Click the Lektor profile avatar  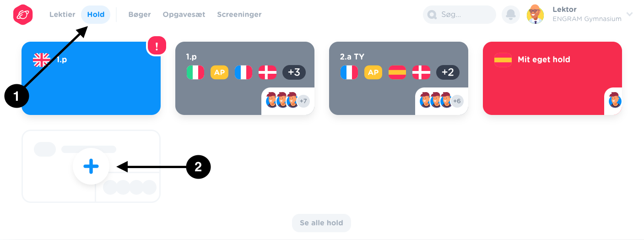click(x=535, y=15)
